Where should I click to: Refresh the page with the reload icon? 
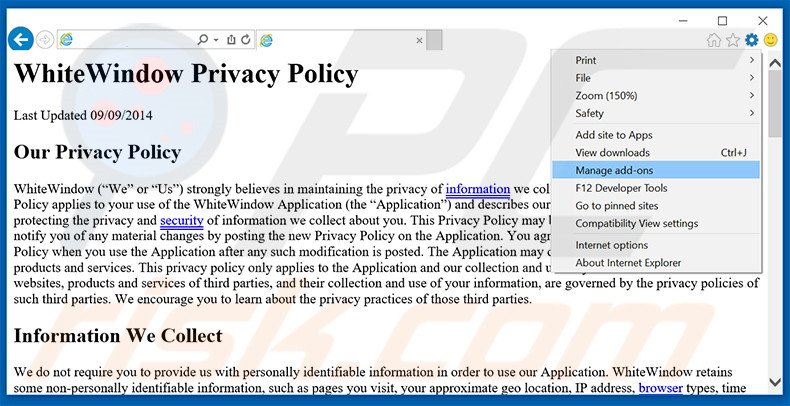click(x=246, y=40)
